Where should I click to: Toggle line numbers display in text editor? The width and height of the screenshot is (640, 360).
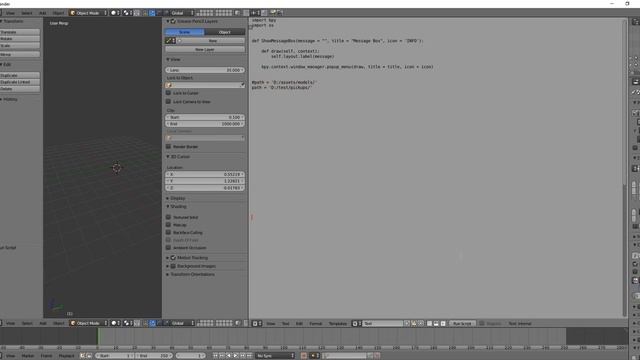[429, 323]
